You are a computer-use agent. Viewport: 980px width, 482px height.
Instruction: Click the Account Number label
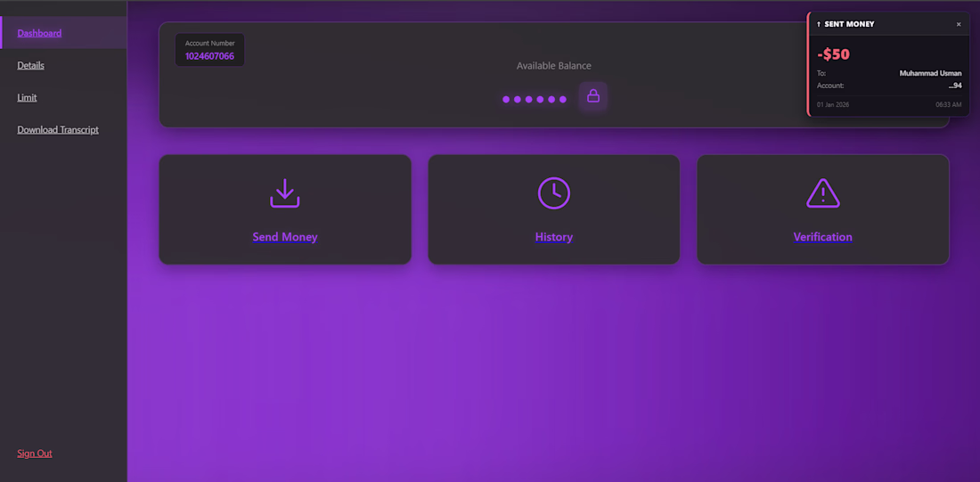209,43
